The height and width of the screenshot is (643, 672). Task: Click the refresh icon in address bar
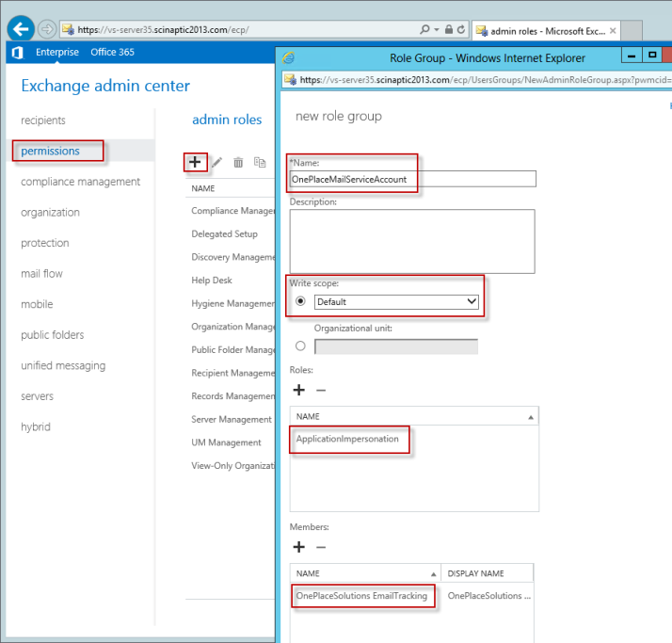point(461,29)
